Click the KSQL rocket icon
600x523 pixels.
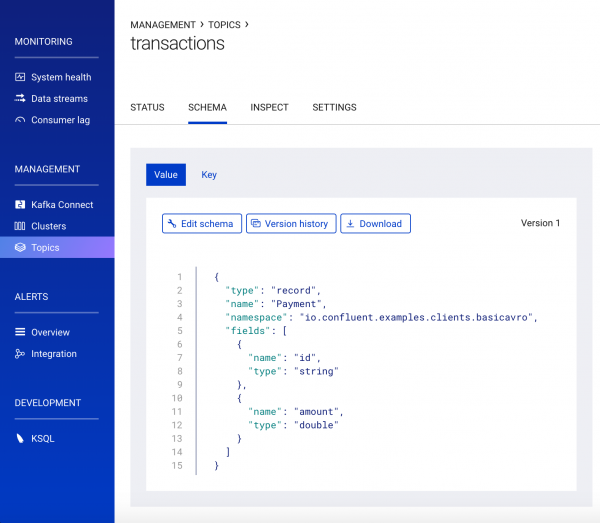tap(20, 438)
